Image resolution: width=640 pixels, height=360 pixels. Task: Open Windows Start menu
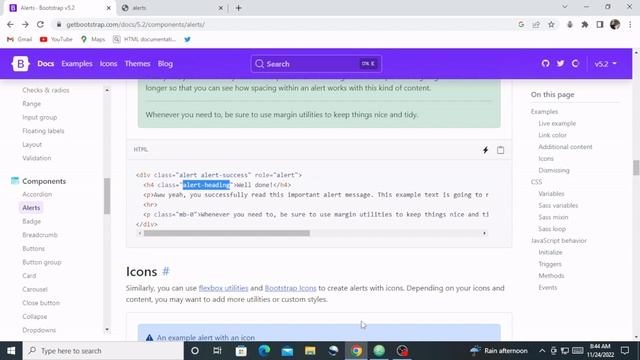(11, 351)
